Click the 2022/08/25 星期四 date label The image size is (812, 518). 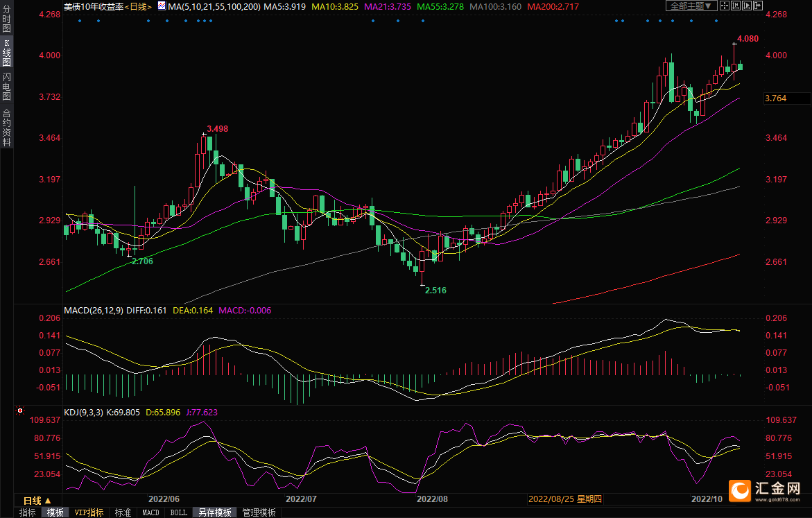tap(565, 499)
